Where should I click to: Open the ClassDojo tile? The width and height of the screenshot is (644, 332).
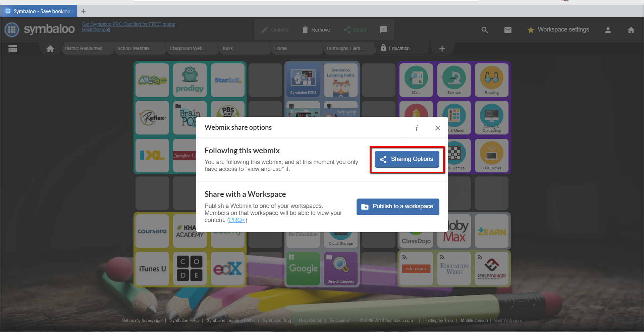pos(416,240)
